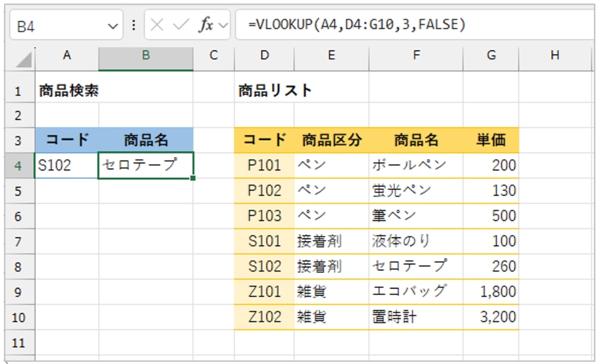Select the price cell 260
The height and width of the screenshot is (364, 598).
(491, 266)
